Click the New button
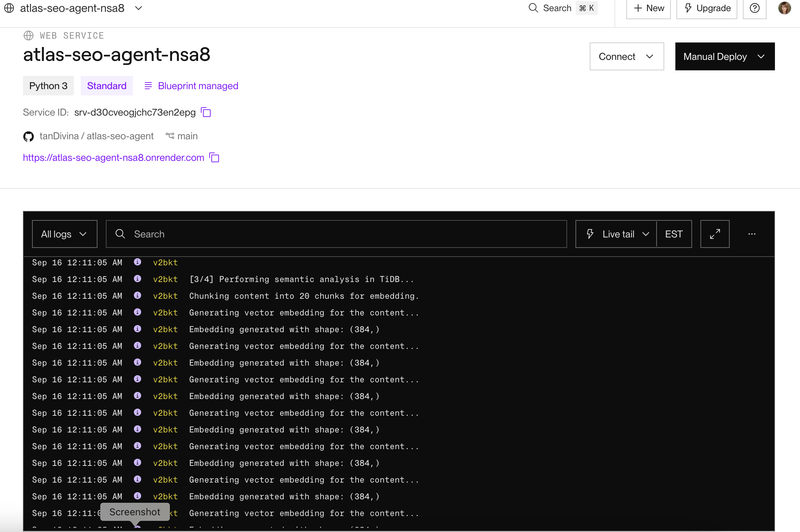Screen dimensions: 800x532 [648, 8]
